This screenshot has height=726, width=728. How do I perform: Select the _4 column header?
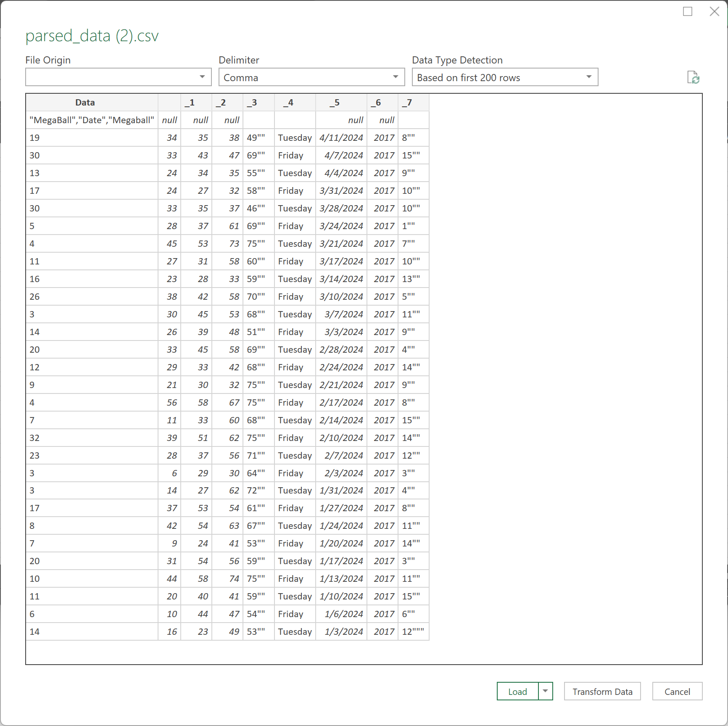click(295, 103)
